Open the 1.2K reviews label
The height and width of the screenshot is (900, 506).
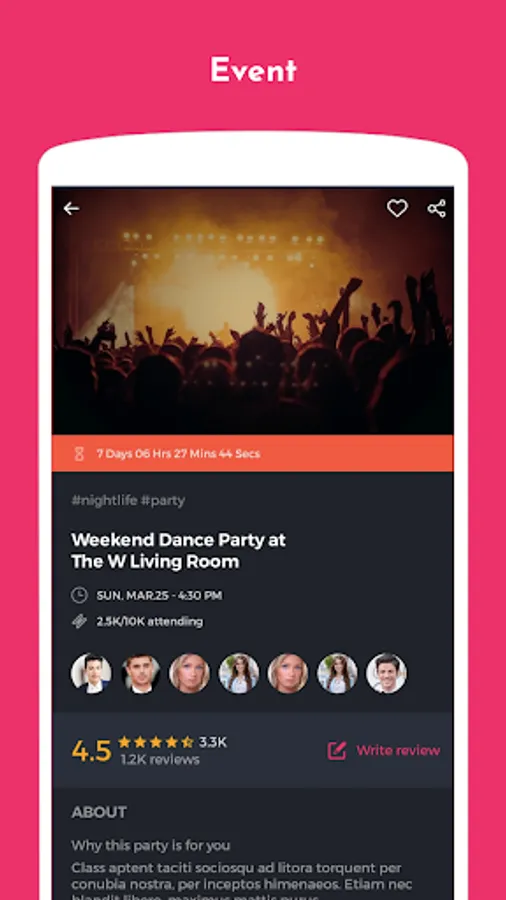[x=159, y=760]
